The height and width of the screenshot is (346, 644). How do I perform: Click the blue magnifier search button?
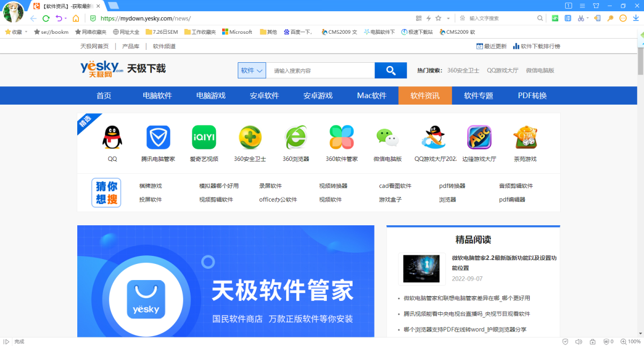[x=391, y=70]
